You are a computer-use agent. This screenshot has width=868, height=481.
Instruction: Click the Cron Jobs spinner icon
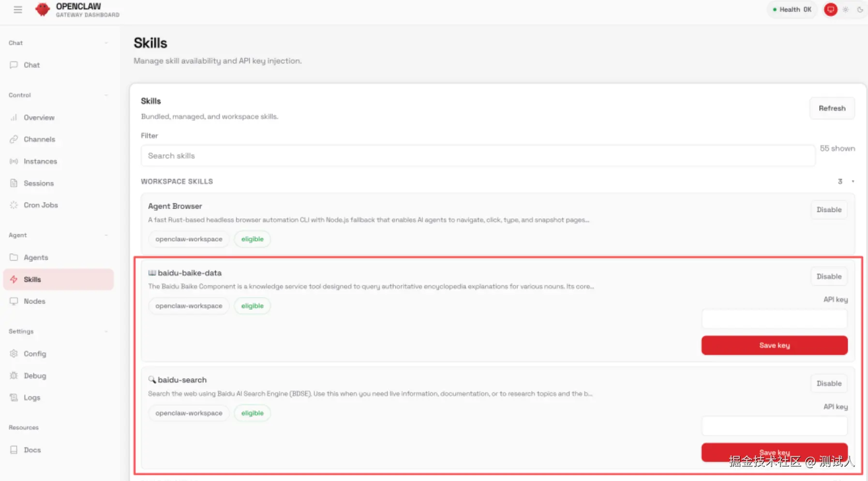pos(14,205)
